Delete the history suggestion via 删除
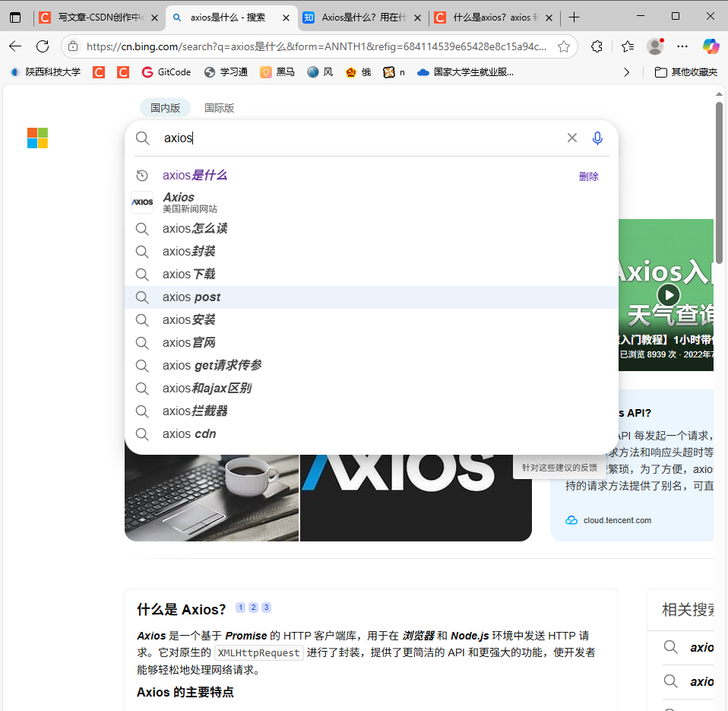 [x=589, y=176]
